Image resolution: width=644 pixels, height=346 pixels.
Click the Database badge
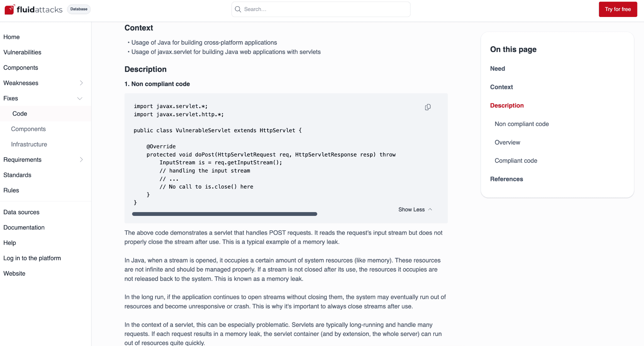click(x=79, y=9)
